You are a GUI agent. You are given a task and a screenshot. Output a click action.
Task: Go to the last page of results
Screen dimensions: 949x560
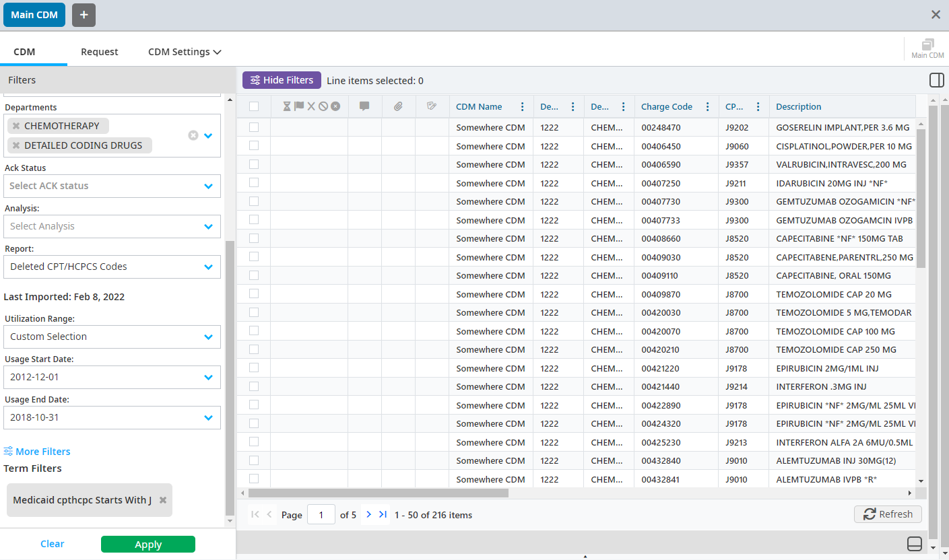tap(383, 514)
